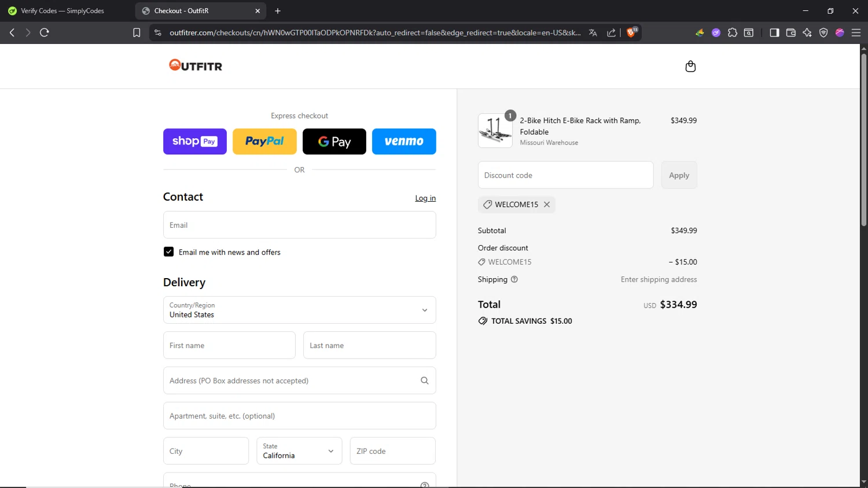
Task: Click the WELCOME15 discount tag
Action: pyautogui.click(x=517, y=205)
